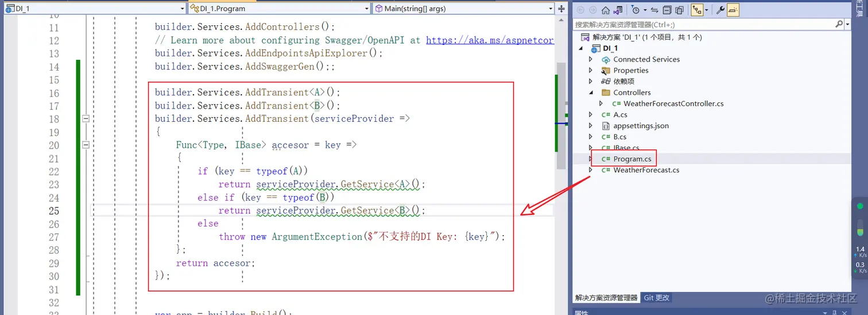This screenshot has height=315, width=868.
Task: Collapse the code block at line 18
Action: click(x=86, y=118)
